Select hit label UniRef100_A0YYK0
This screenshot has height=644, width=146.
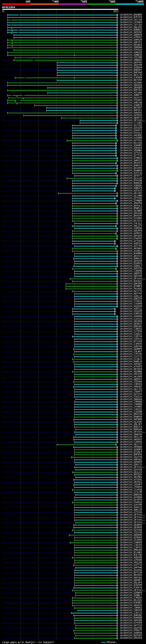[131, 140]
